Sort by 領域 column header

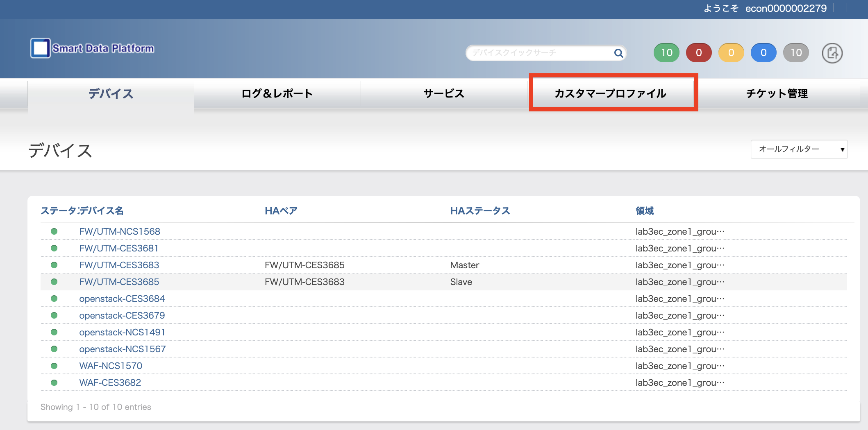click(644, 211)
